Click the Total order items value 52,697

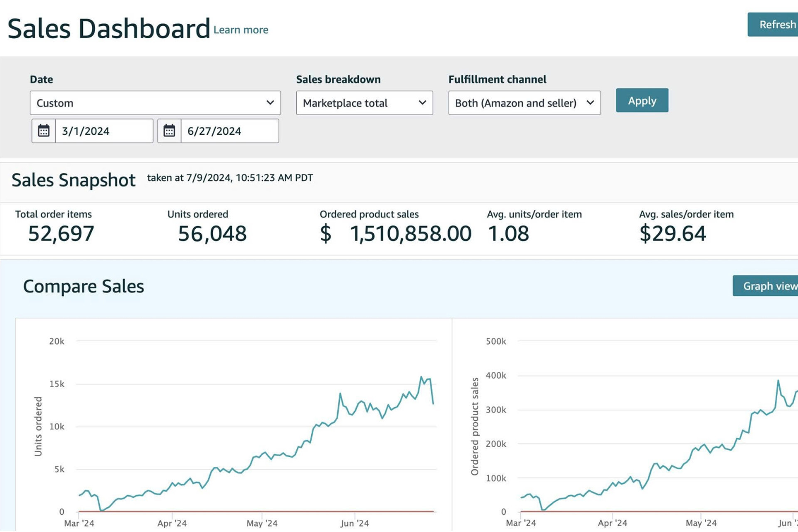point(61,234)
